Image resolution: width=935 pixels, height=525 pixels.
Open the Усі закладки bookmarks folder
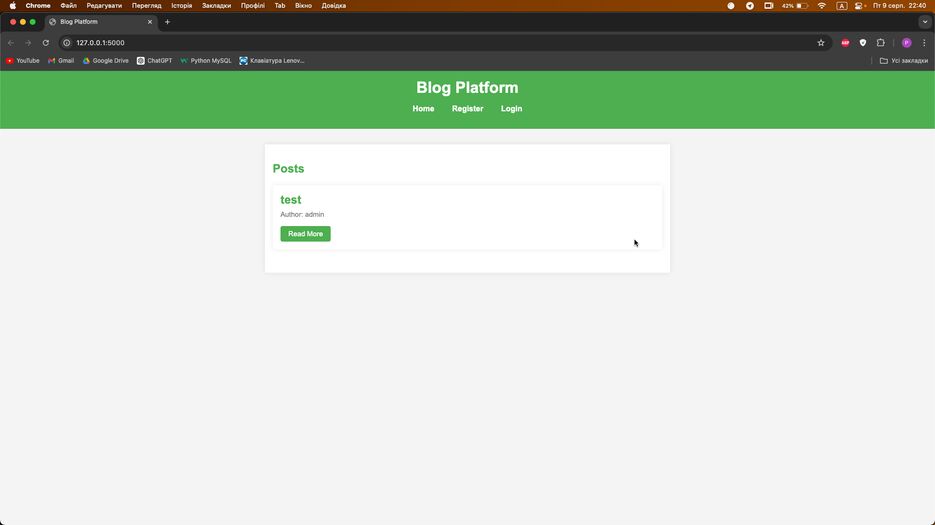click(x=904, y=61)
